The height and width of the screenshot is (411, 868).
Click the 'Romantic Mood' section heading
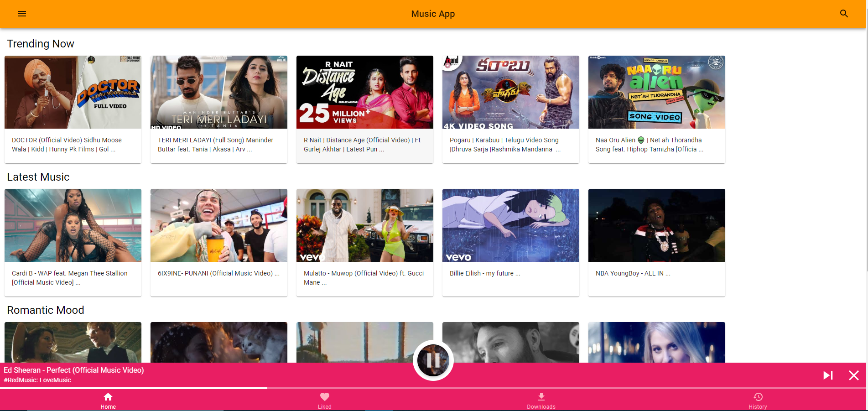coord(46,310)
